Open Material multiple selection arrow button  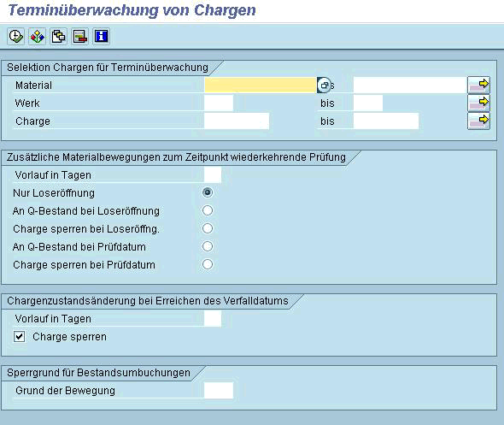click(478, 85)
